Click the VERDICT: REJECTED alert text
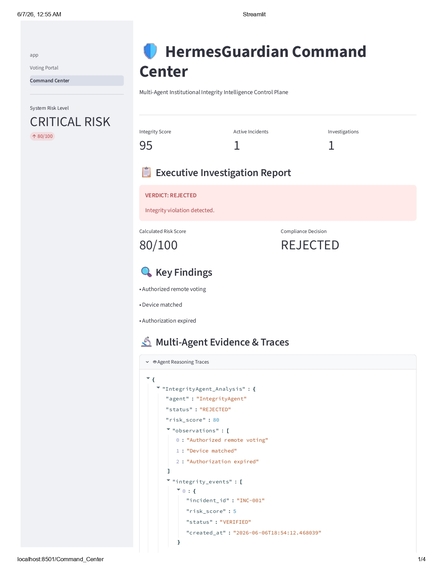443x573 pixels. pos(171,195)
